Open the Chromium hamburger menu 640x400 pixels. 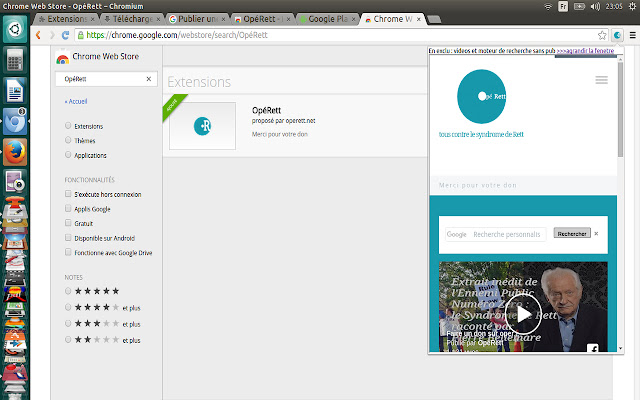pyautogui.click(x=633, y=35)
